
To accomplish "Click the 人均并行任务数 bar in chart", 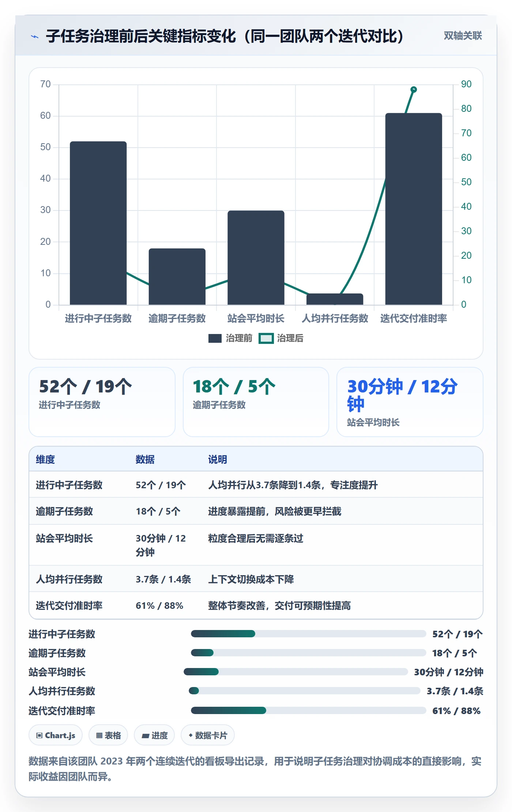I will (335, 299).
